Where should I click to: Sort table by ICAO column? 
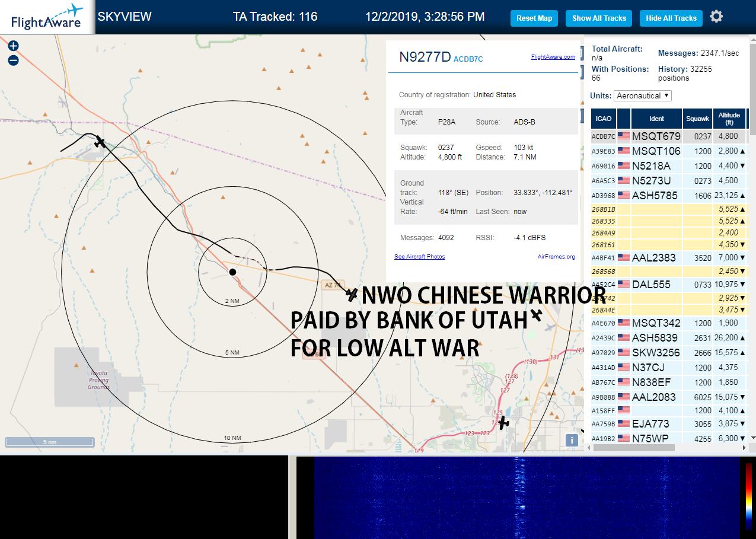click(x=604, y=119)
